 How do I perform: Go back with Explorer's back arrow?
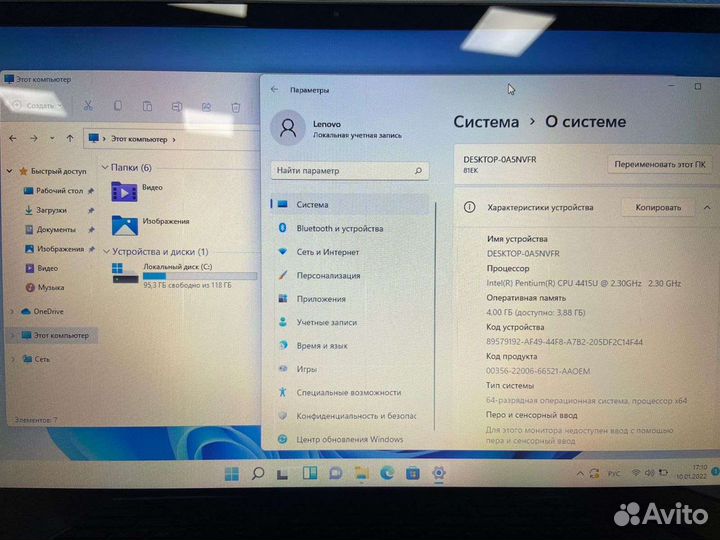pyautogui.click(x=13, y=138)
